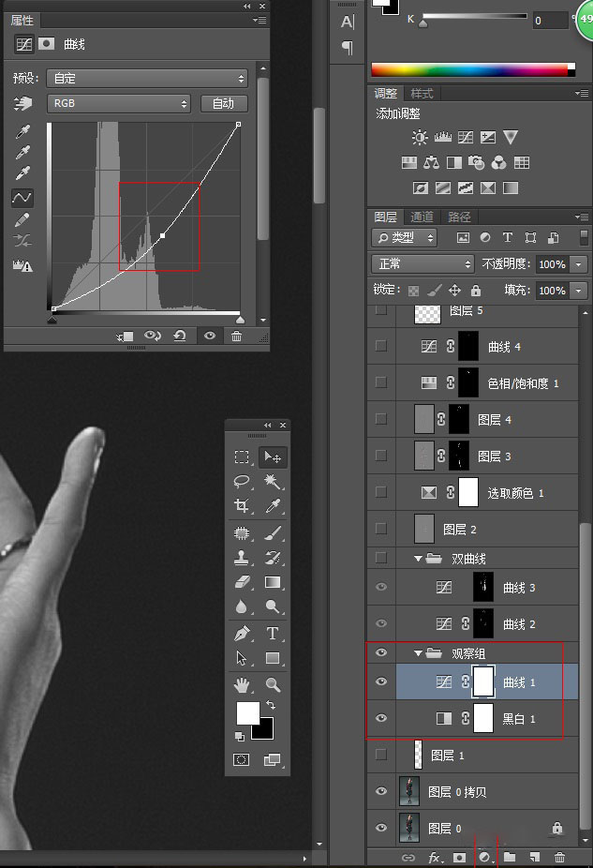Select the 图层 tab
The width and height of the screenshot is (593, 868).
pyautogui.click(x=386, y=217)
